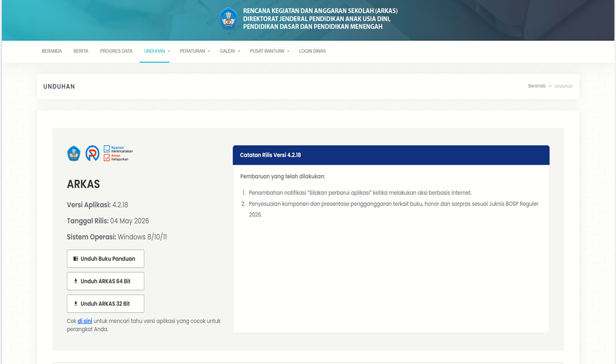The height and width of the screenshot is (364, 616).
Task: Download ARKAS 32 Bit installer
Action: (105, 304)
